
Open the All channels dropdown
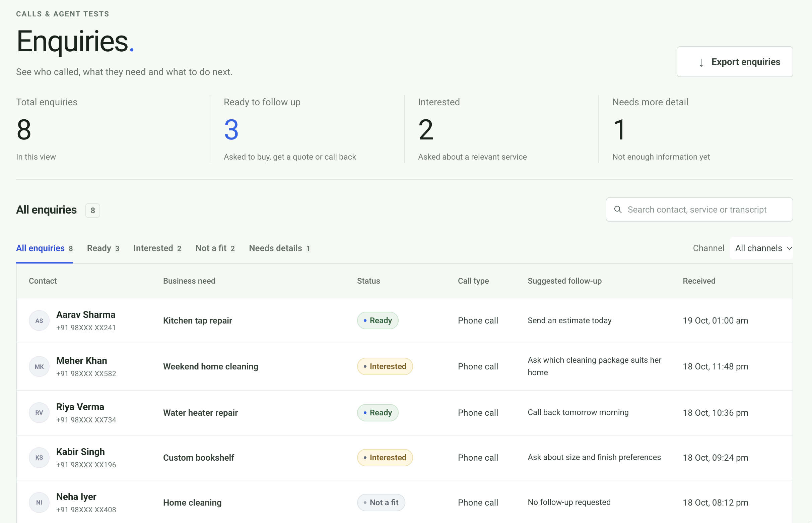(x=761, y=248)
